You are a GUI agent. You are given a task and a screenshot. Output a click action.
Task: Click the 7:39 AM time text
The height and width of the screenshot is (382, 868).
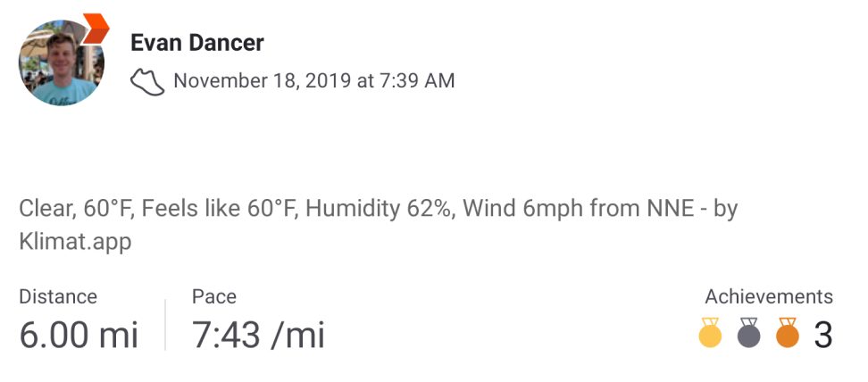tap(417, 81)
